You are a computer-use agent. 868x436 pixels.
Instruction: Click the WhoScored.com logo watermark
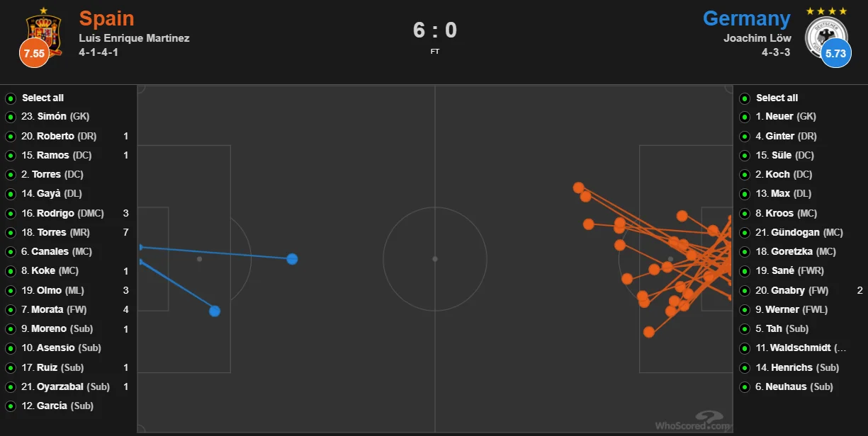click(692, 422)
